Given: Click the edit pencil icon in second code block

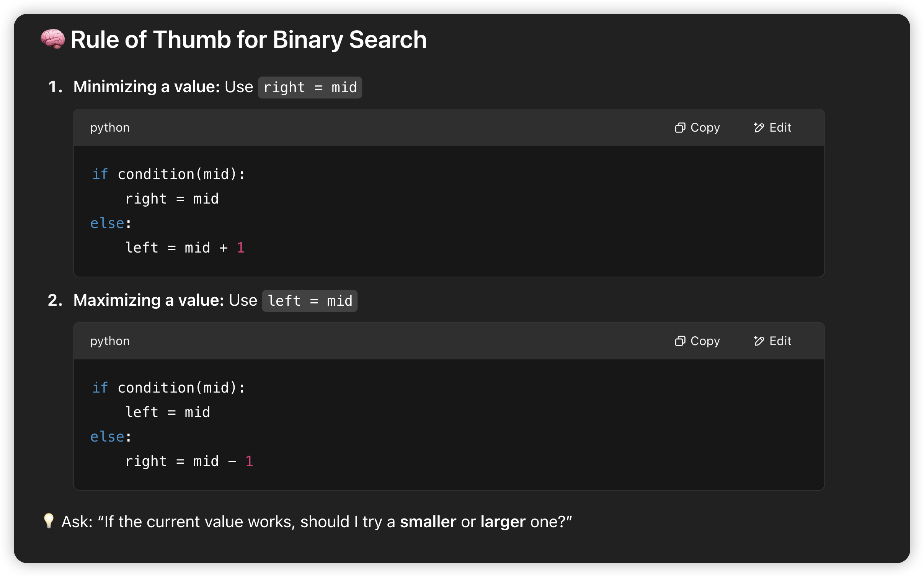Looking at the screenshot, I should click(x=759, y=341).
